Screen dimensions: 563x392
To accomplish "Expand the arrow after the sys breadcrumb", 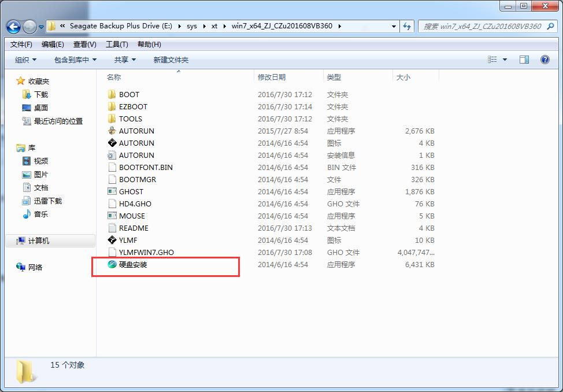I will [x=204, y=26].
